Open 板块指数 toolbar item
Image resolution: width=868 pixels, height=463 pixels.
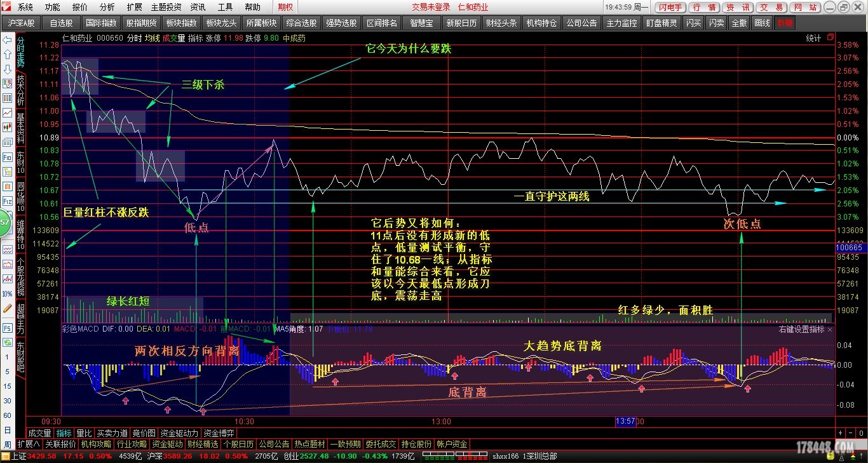181,22
